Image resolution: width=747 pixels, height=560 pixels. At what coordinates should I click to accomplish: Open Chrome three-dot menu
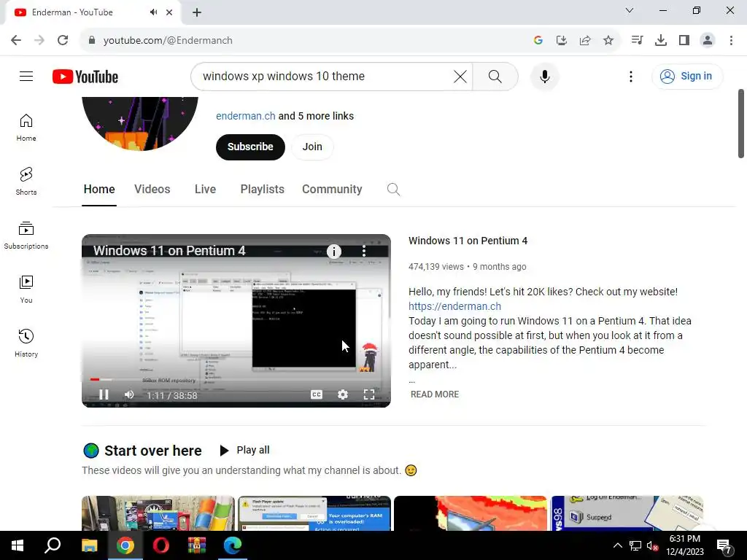[x=731, y=40]
